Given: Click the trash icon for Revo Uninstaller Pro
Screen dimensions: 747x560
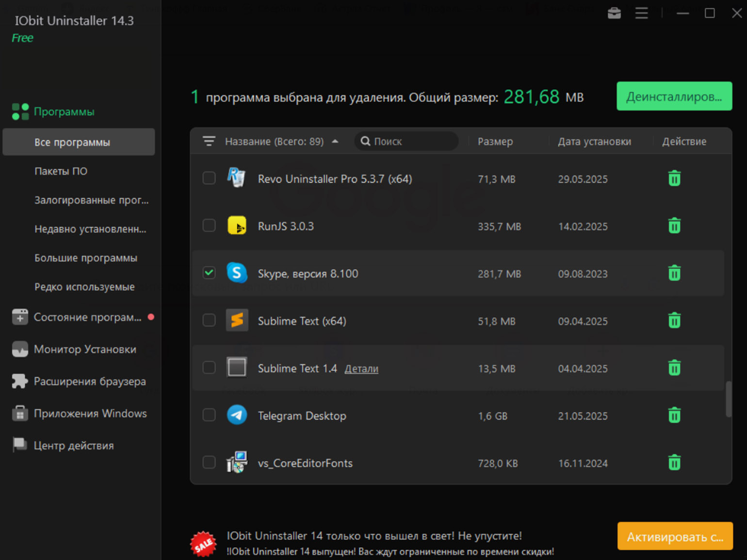Looking at the screenshot, I should (x=674, y=179).
